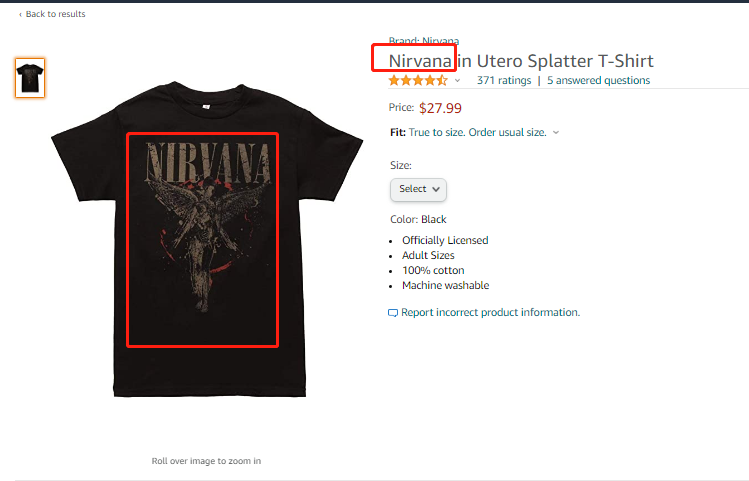The height and width of the screenshot is (481, 749).
Task: Click the star rating icons
Action: (x=418, y=80)
